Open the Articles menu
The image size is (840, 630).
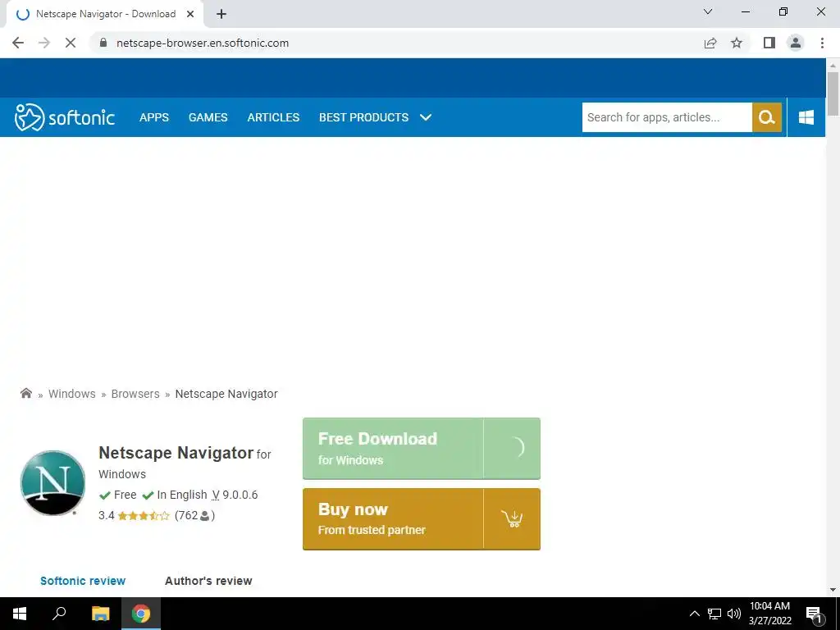point(273,117)
